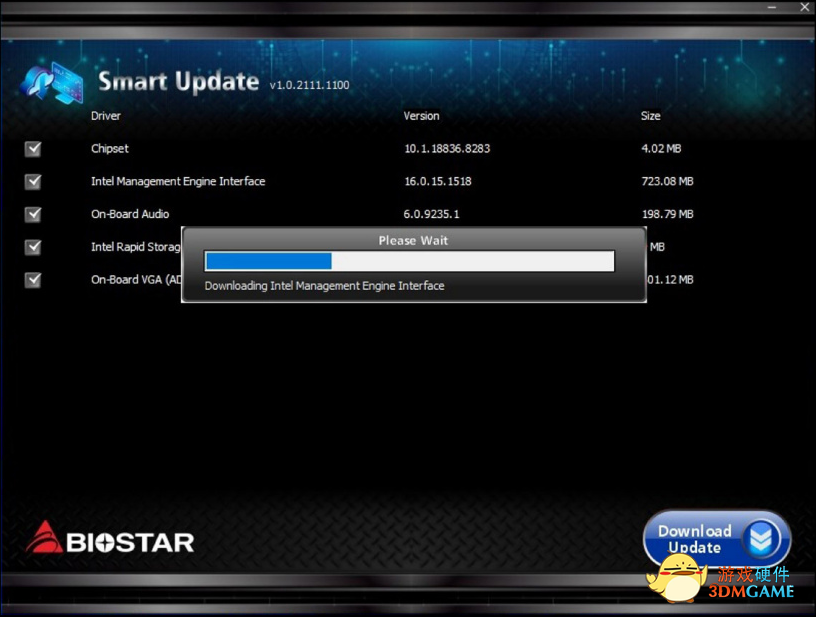Click the Smart Update cloud logo icon
The height and width of the screenshot is (617, 816).
click(x=52, y=82)
